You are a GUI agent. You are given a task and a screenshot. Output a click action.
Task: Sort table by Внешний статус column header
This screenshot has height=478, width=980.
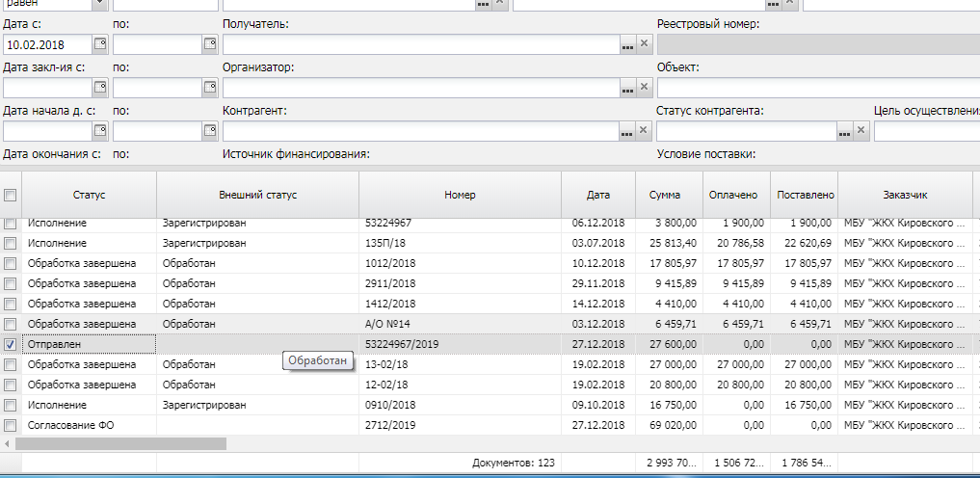point(257,195)
